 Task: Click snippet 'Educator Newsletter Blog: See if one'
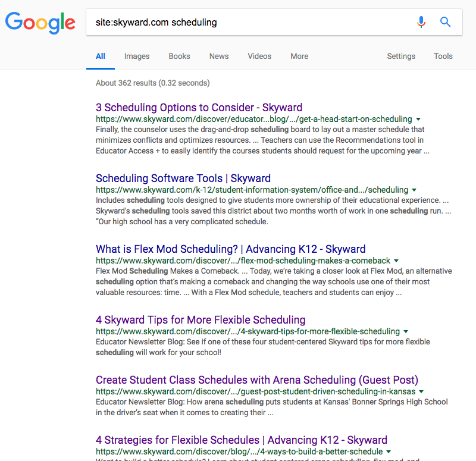[263, 347]
